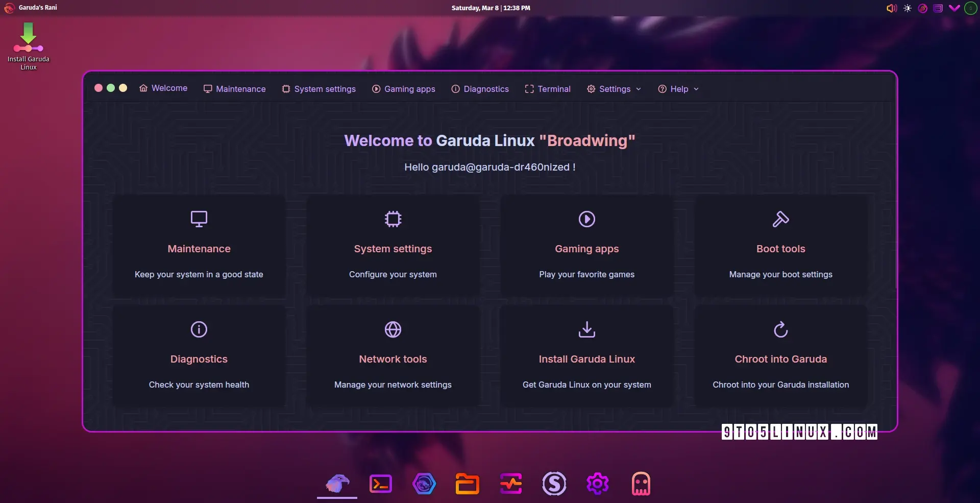
Task: Click the Chroot into Garuda card title
Action: click(781, 359)
